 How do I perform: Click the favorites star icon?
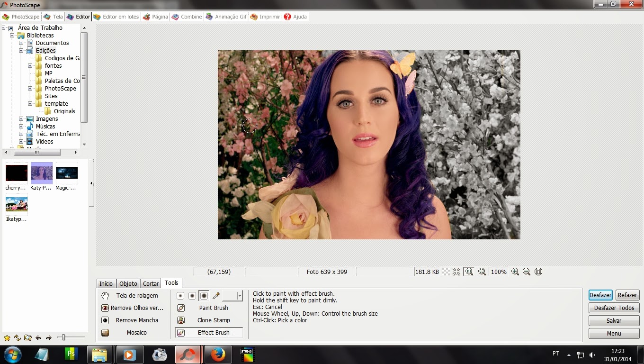click(7, 338)
